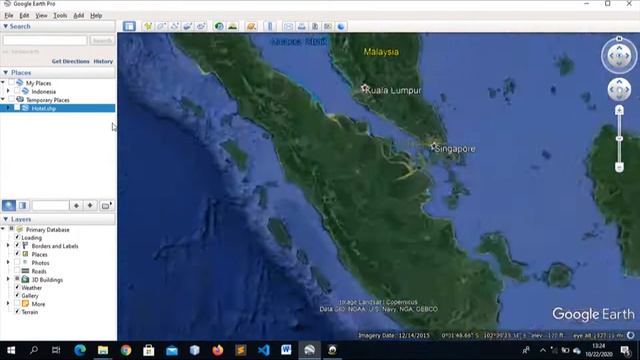Toggle the Temporary Places checkbox

(x=11, y=100)
